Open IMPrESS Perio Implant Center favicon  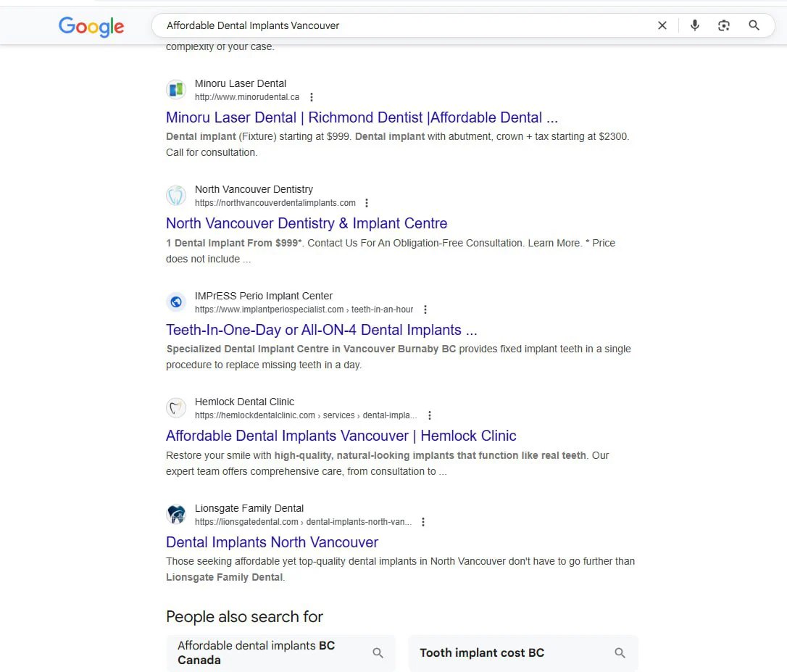pyautogui.click(x=176, y=302)
